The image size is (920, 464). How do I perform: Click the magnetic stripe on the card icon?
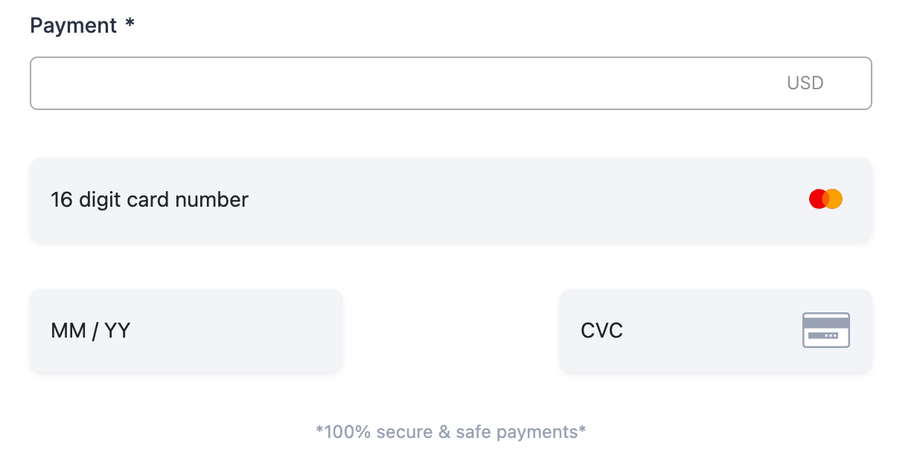[x=826, y=323]
